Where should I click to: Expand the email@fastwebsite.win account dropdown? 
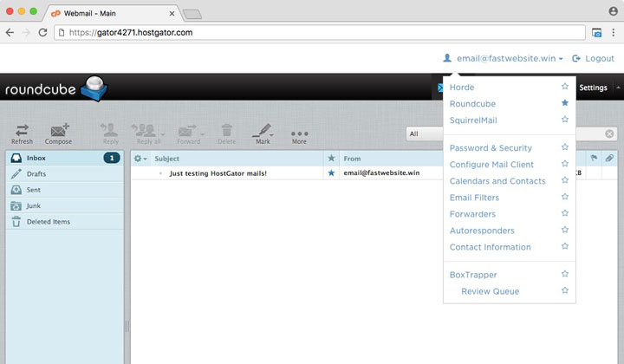click(504, 58)
